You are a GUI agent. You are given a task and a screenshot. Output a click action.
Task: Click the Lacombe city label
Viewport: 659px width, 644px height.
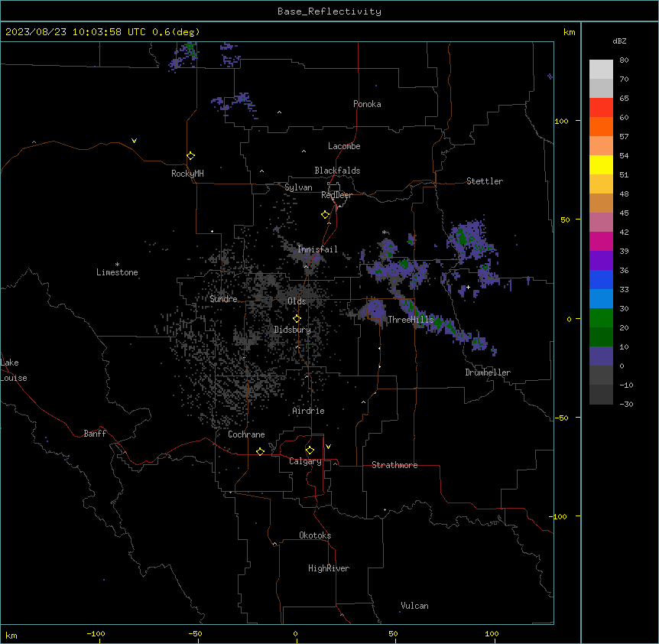(344, 146)
